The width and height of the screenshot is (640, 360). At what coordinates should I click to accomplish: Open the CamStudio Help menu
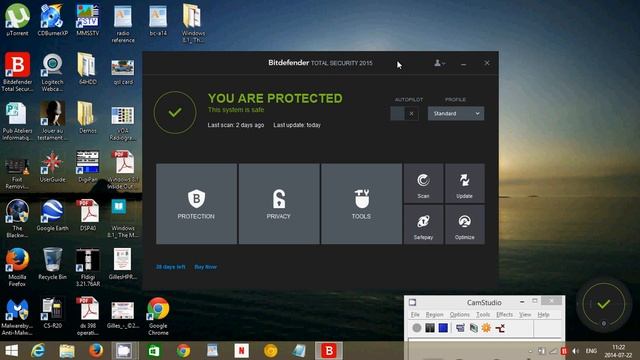543,315
